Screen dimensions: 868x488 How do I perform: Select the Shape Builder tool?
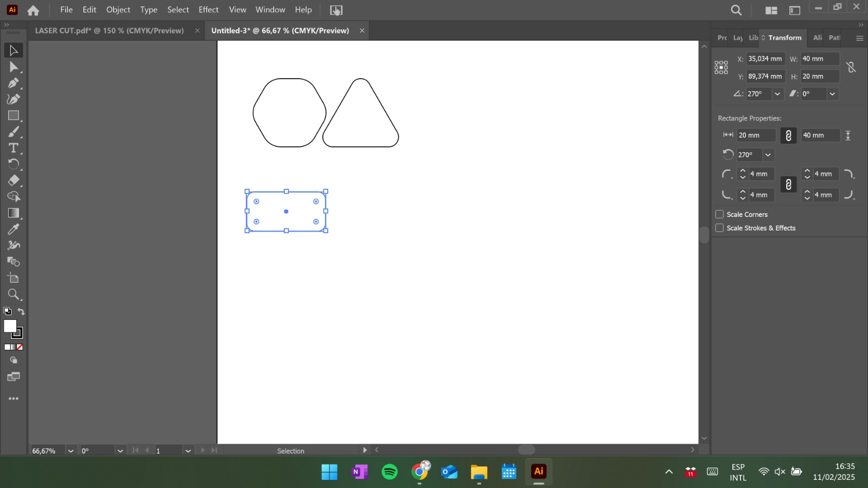14,197
